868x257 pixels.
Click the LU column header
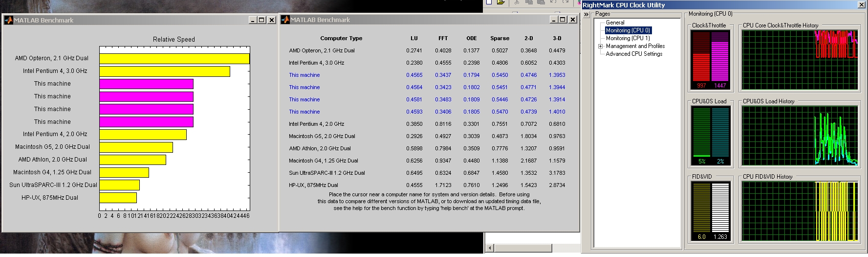pyautogui.click(x=414, y=38)
